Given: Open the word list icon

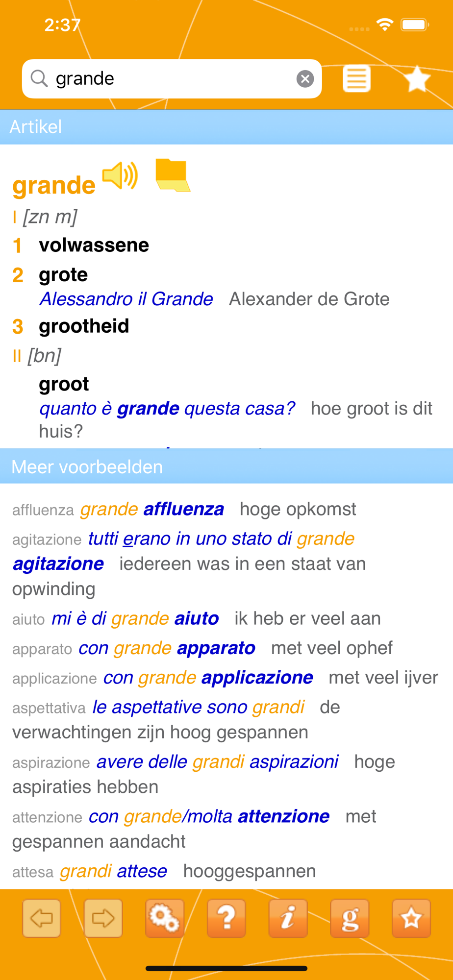Looking at the screenshot, I should (x=356, y=78).
